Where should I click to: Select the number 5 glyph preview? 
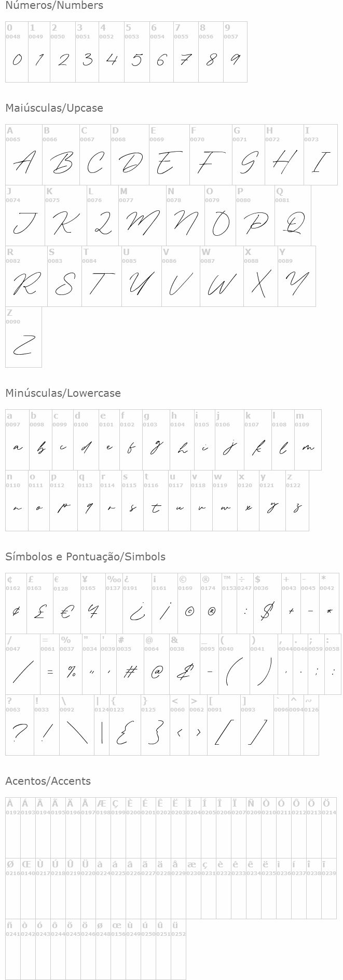[x=136, y=60]
